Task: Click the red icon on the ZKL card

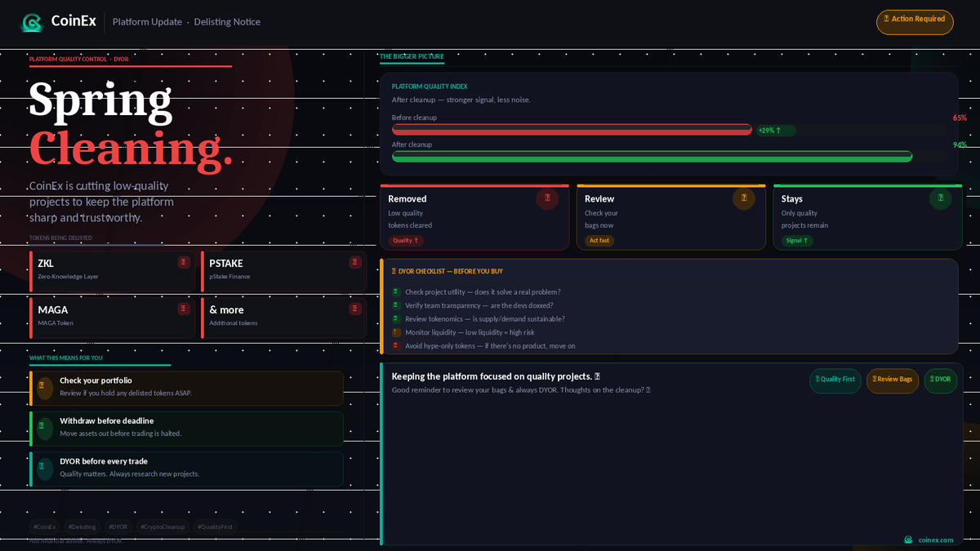Action: pyautogui.click(x=184, y=262)
